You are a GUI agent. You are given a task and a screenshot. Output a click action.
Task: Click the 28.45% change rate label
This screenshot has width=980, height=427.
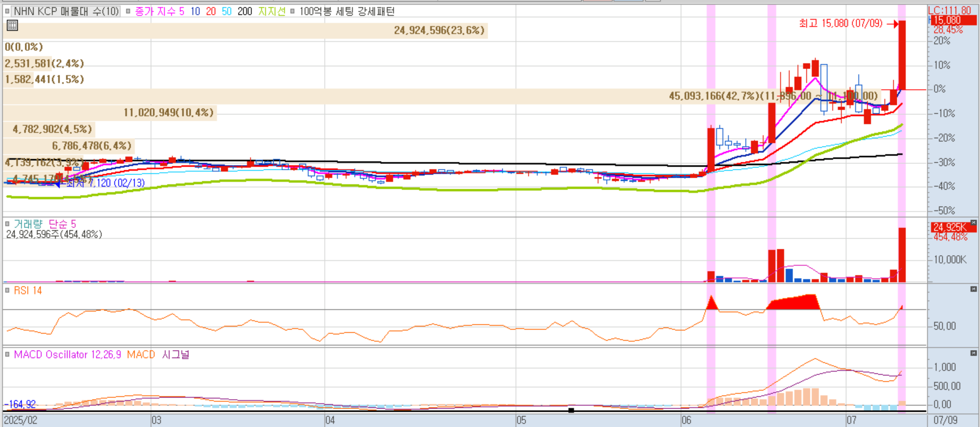pos(948,30)
